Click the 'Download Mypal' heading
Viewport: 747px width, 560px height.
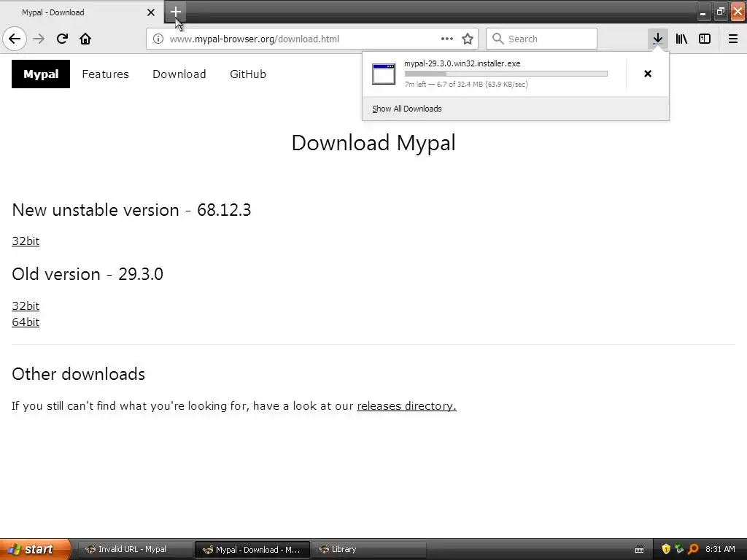click(373, 143)
